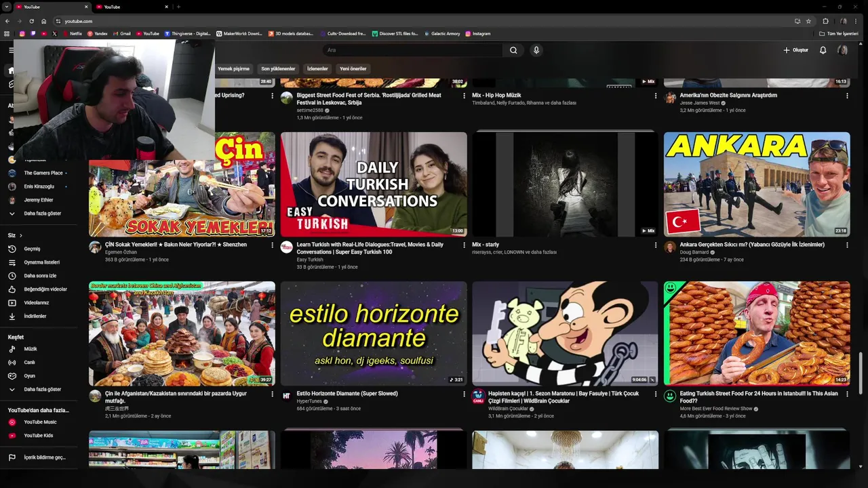Image resolution: width=868 pixels, height=488 pixels.
Task: Play the ANKARA video thumbnail
Action: 757,184
